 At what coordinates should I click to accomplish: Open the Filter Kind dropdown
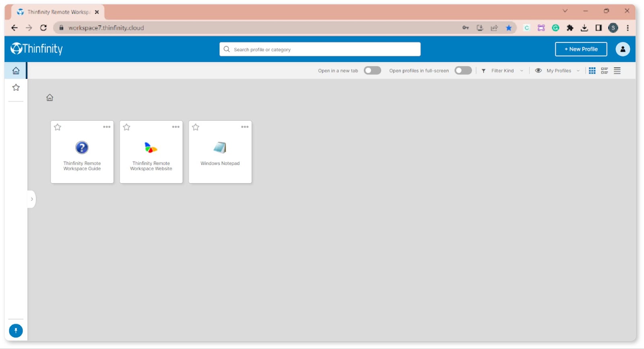pyautogui.click(x=507, y=71)
